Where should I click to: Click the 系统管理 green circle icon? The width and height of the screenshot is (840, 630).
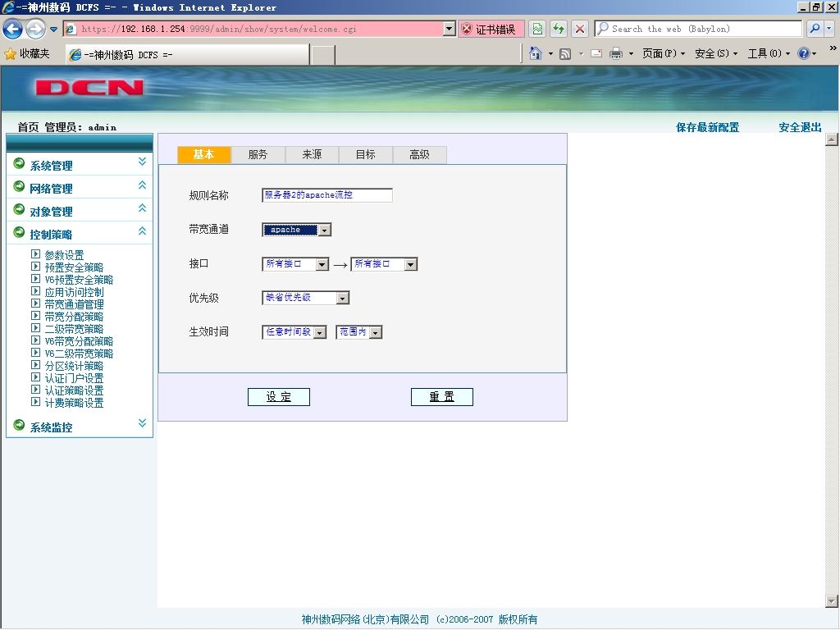(19, 163)
